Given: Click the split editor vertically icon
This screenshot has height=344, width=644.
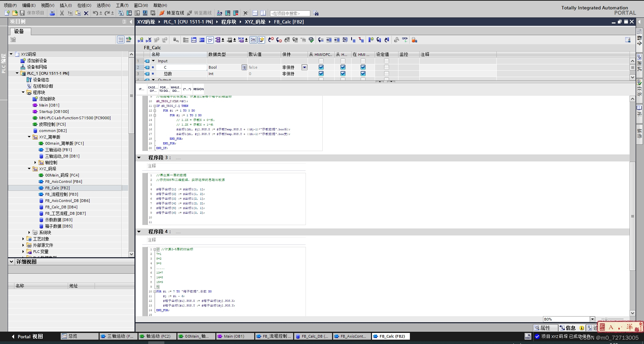Looking at the screenshot, I should pyautogui.click(x=263, y=13).
